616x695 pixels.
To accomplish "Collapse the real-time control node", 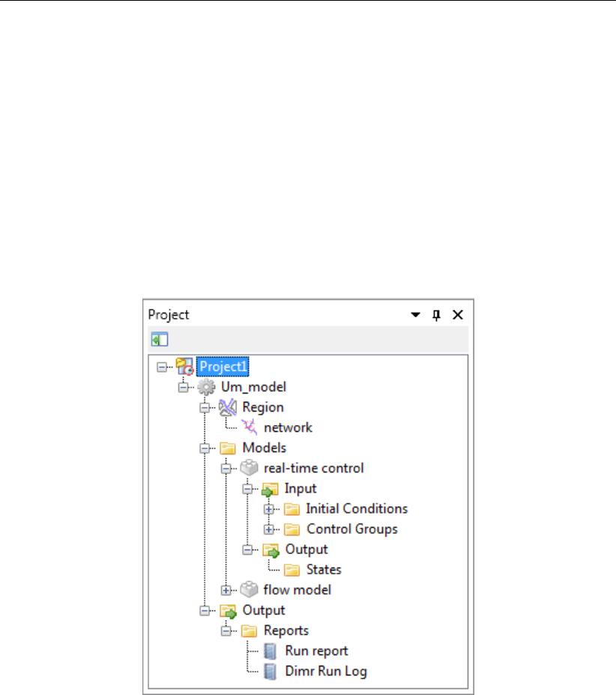I will (226, 469).
